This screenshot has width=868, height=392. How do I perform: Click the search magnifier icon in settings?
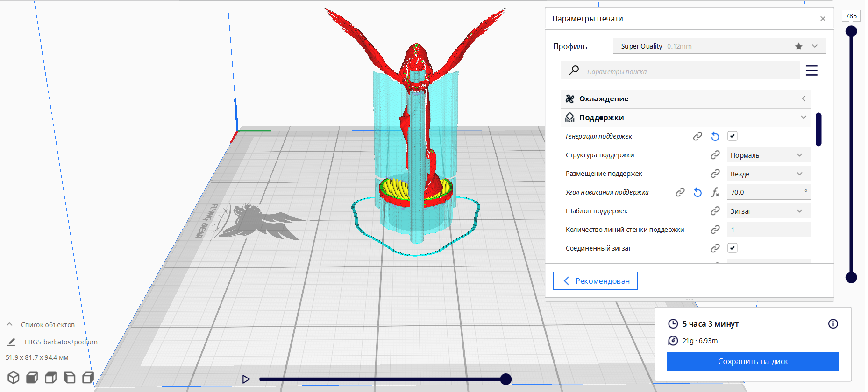574,70
